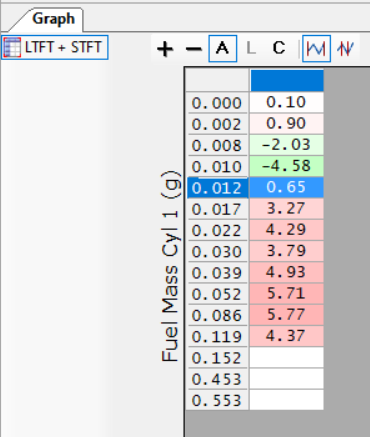Click the C toolbar button
This screenshot has height=437, width=370.
[x=279, y=48]
